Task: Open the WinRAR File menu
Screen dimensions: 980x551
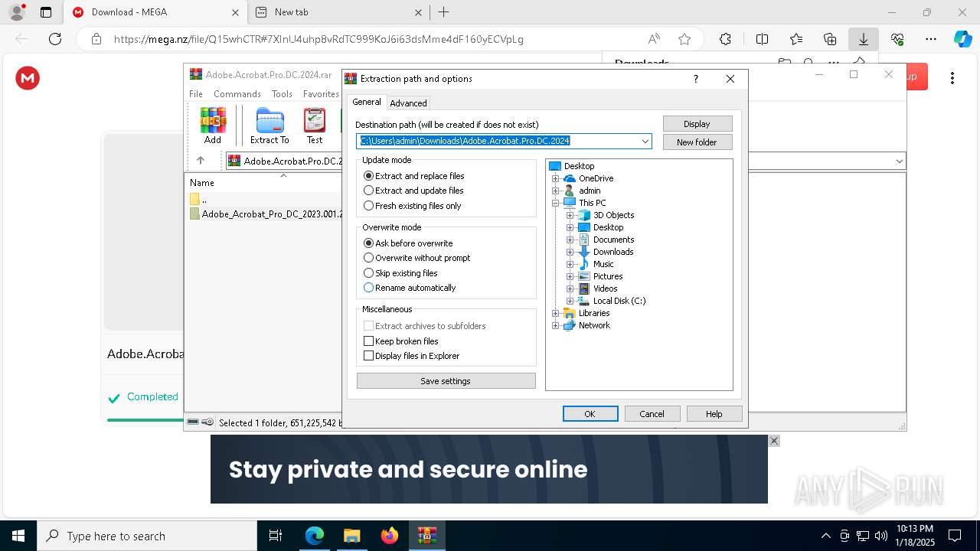Action: coord(196,94)
